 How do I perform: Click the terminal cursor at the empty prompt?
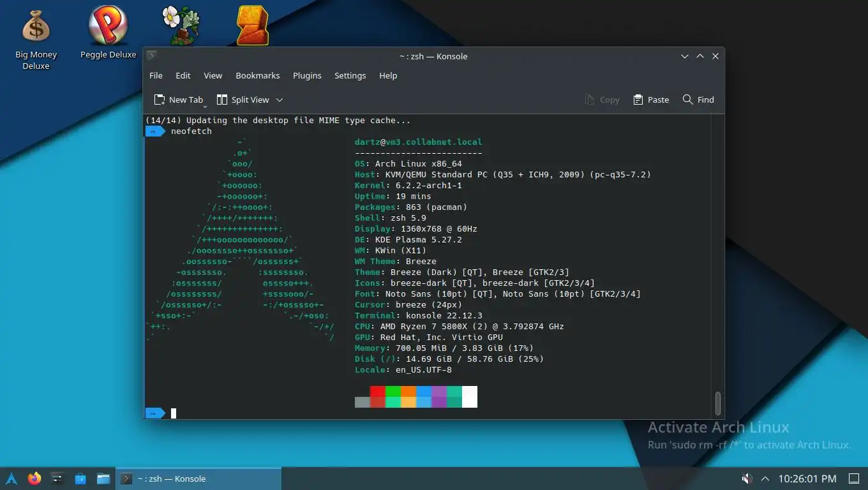(x=174, y=413)
